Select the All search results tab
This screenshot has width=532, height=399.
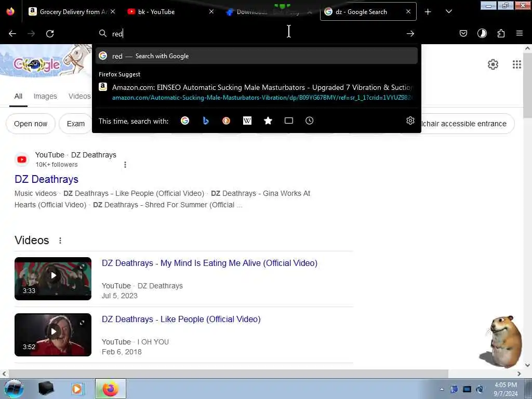(18, 96)
